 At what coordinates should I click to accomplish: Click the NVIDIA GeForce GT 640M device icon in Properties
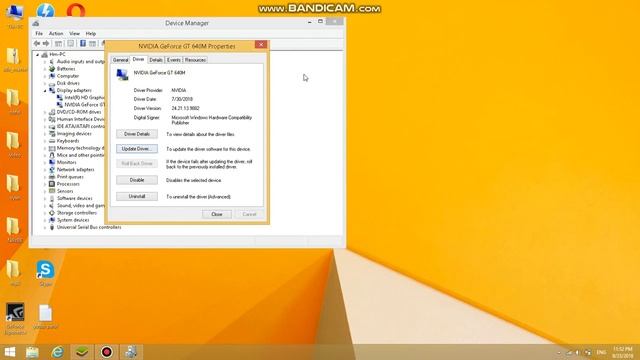[122, 75]
